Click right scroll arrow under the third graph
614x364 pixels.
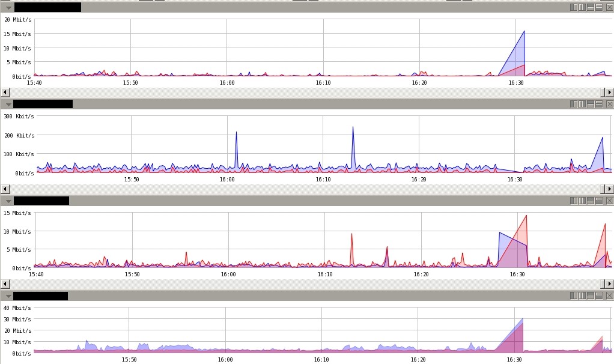(609, 284)
